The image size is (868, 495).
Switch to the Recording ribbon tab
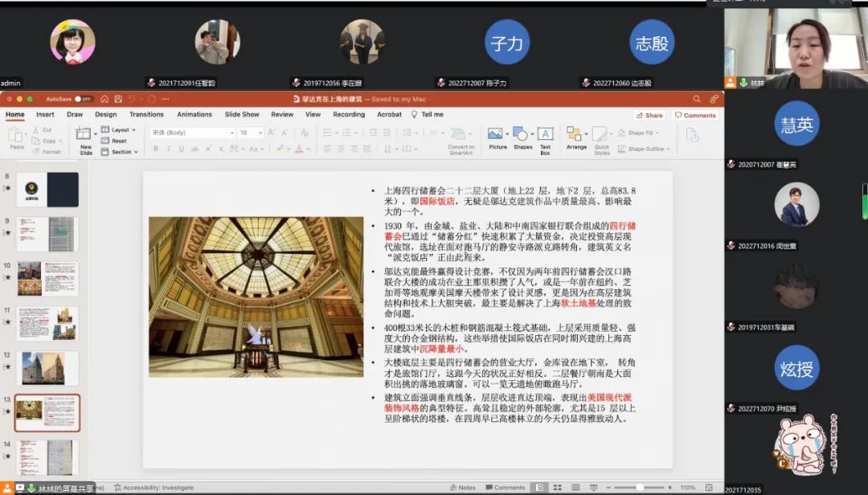click(349, 114)
